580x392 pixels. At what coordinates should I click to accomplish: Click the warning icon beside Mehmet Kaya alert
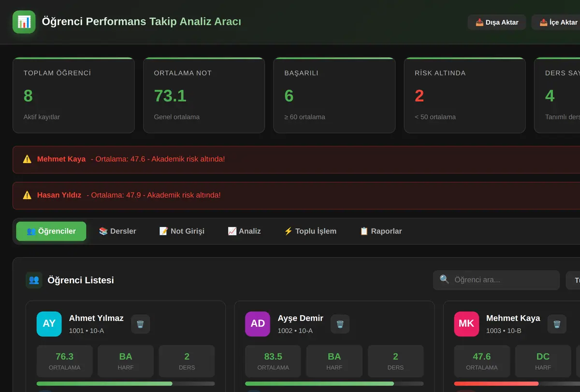[x=27, y=159]
